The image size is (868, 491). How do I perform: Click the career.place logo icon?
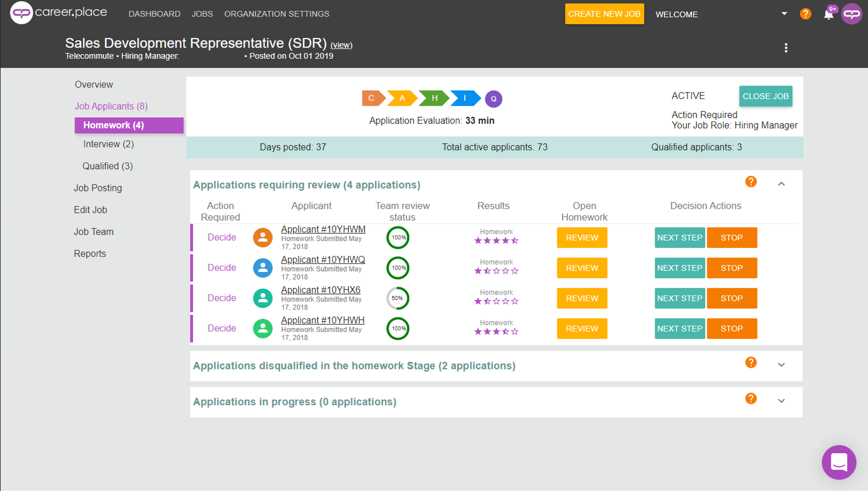21,13
